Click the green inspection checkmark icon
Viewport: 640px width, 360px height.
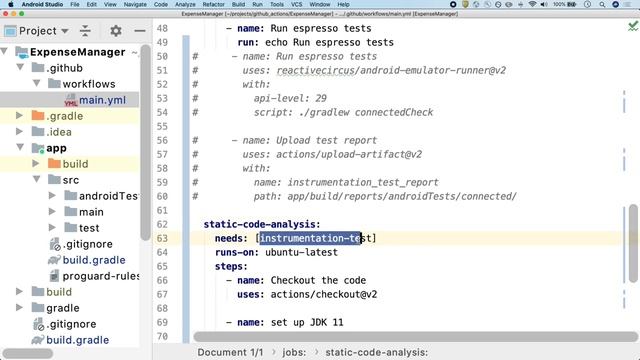[x=633, y=27]
